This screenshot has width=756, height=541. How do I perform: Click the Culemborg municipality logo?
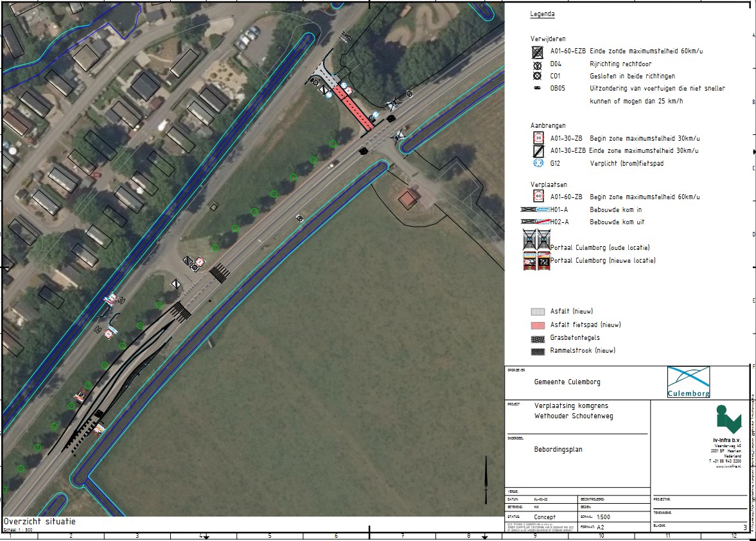coord(689,382)
